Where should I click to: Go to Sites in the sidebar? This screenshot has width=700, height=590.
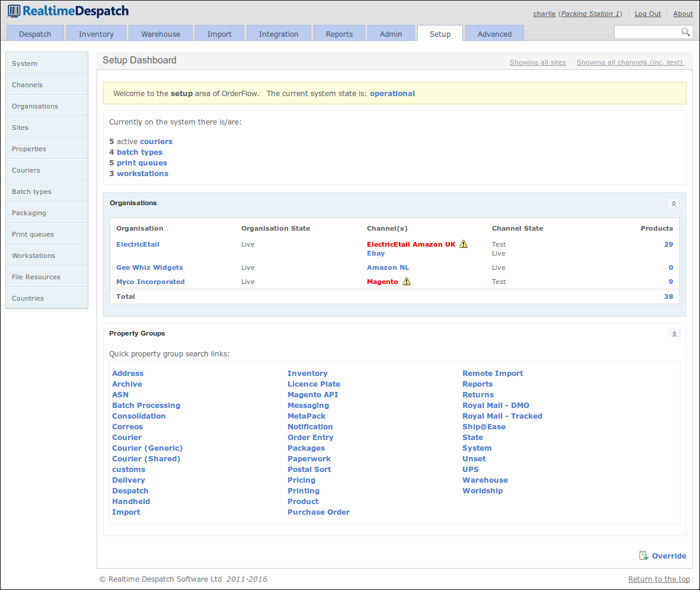47,127
